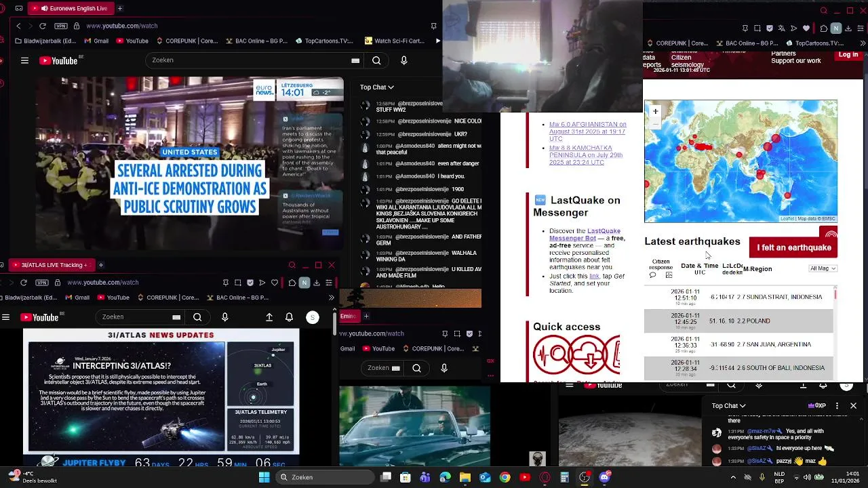Toggle ad-blocker shield in 3I/ATLAS toolbar
The image size is (868, 488).
[x=250, y=283]
